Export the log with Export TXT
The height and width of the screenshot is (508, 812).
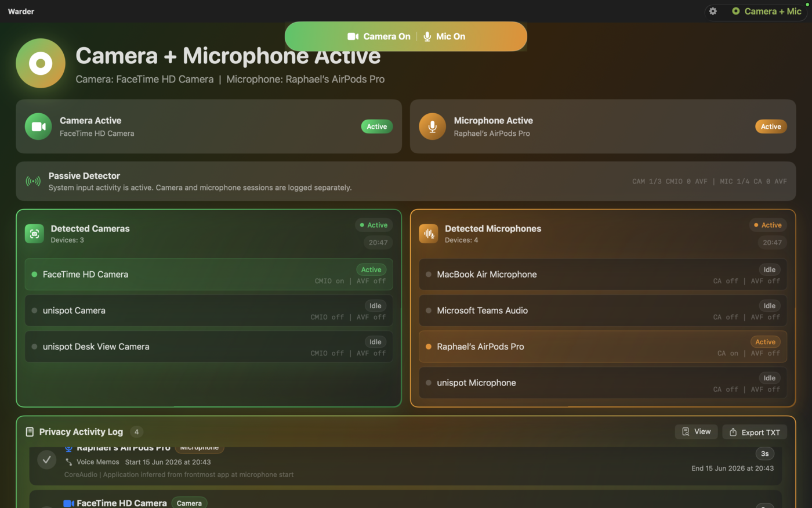(755, 432)
